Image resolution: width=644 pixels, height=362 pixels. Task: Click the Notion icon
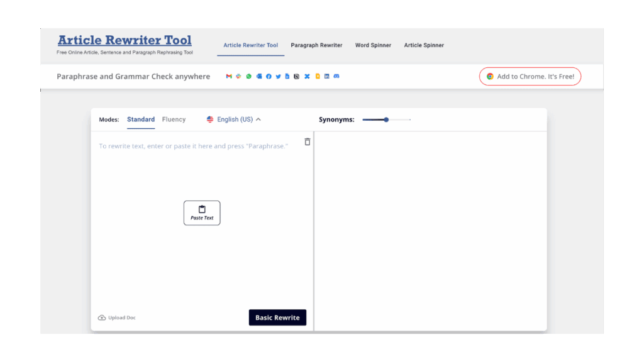(297, 76)
